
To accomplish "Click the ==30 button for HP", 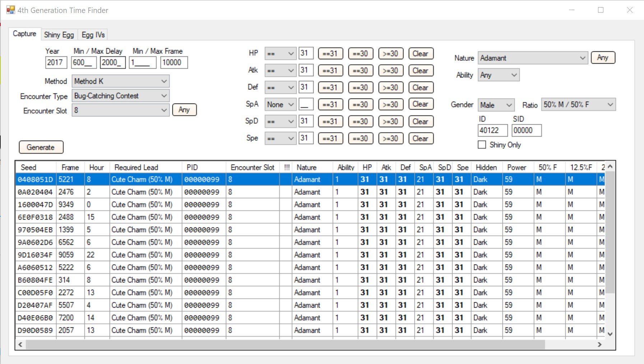I will (x=360, y=54).
